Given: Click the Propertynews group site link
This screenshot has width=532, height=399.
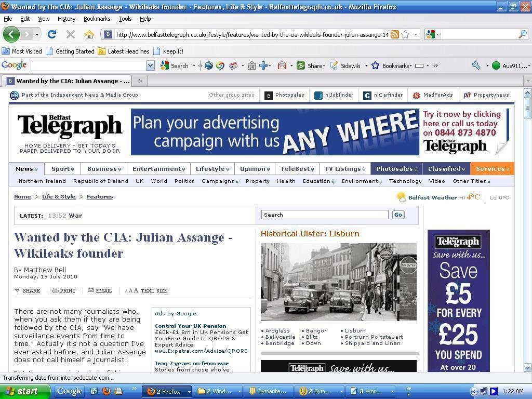Looking at the screenshot, I should click(x=486, y=95).
